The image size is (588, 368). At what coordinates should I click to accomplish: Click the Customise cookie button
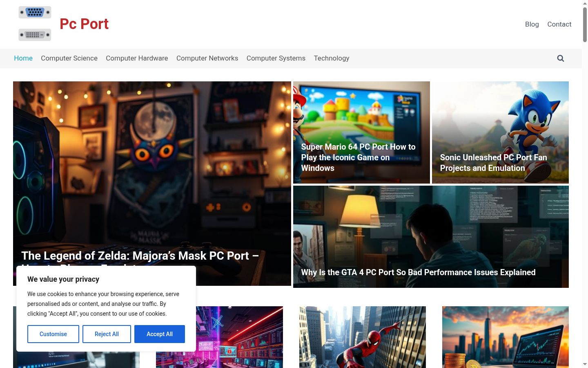53,334
